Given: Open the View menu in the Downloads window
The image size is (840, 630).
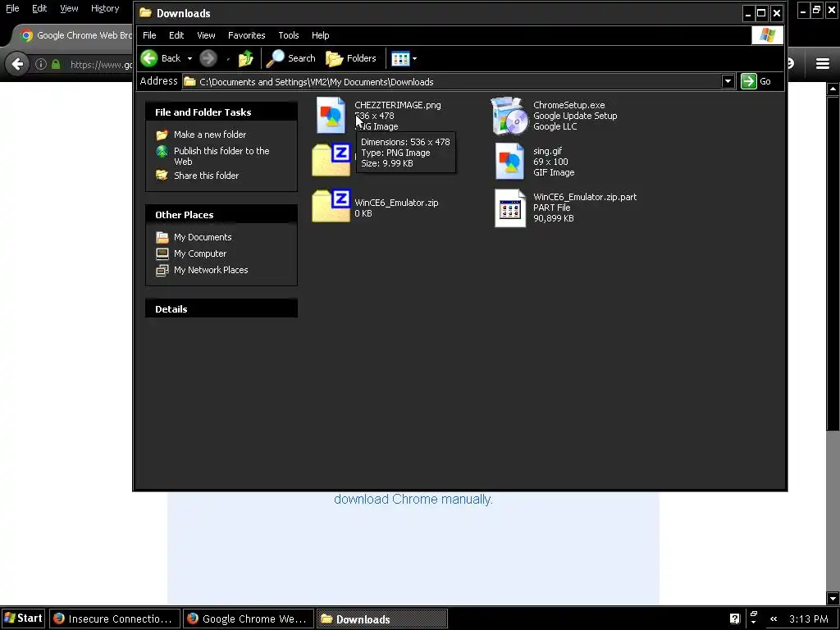Looking at the screenshot, I should 206,35.
